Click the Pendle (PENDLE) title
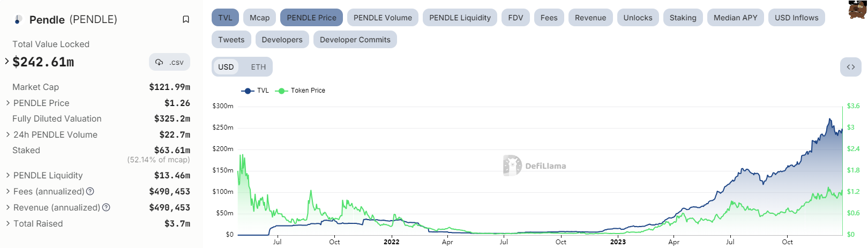The image size is (868, 248). 73,19
